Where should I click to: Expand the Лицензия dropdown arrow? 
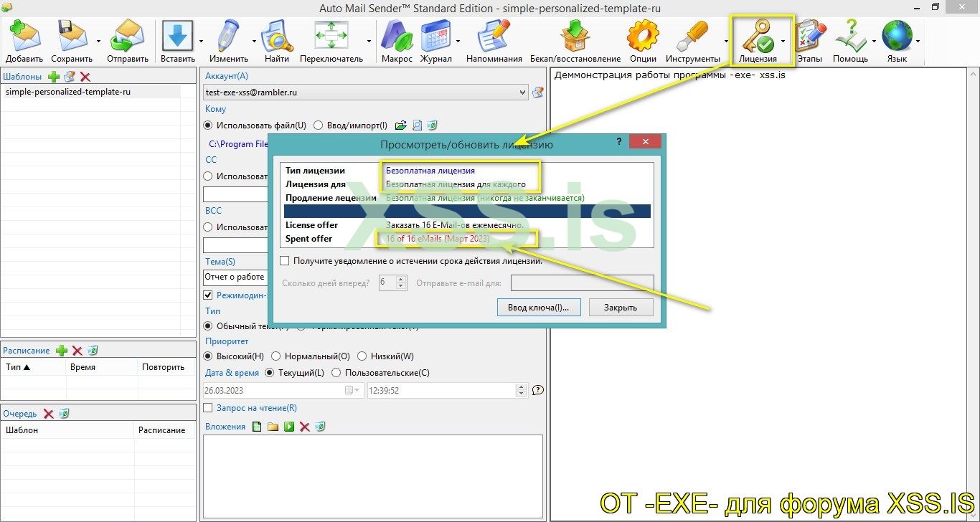point(783,42)
